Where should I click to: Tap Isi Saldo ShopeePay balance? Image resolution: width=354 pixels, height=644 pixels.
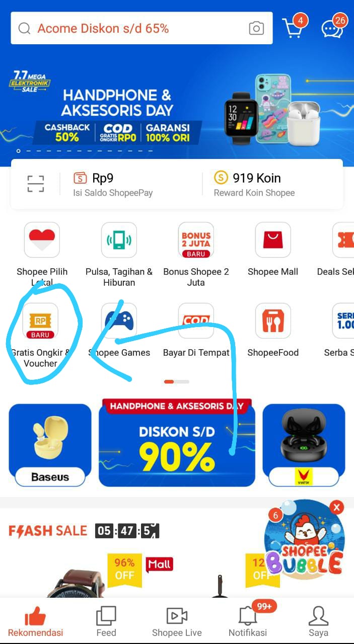coord(113,184)
